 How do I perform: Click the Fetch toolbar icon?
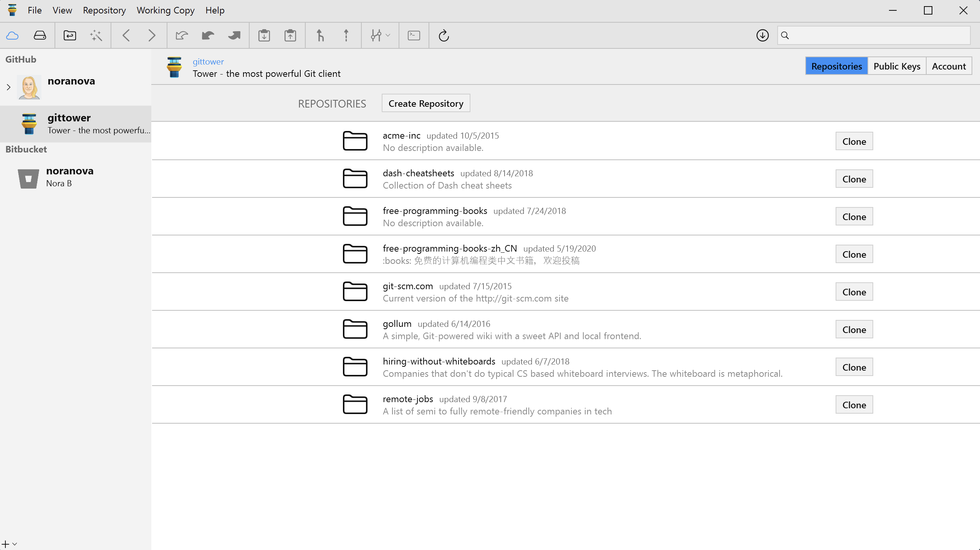pyautogui.click(x=182, y=36)
